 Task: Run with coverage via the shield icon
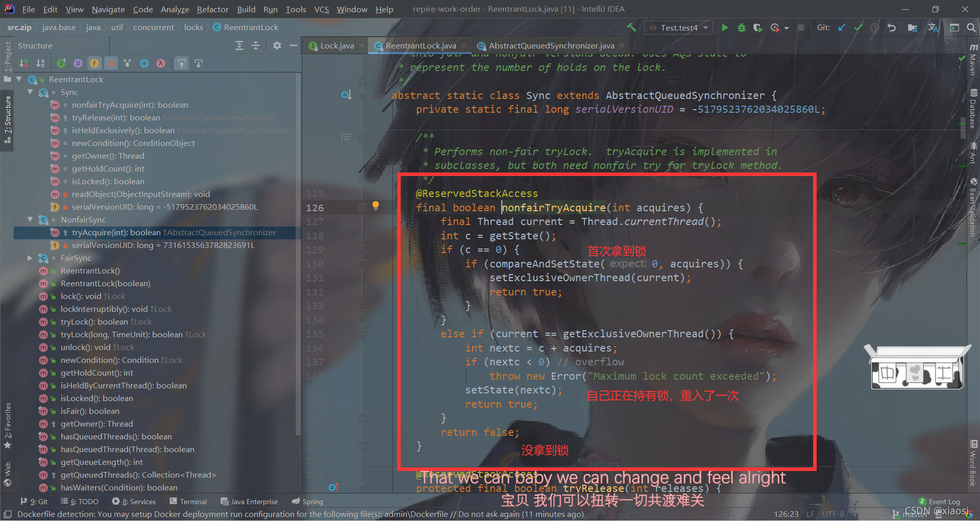pos(758,28)
